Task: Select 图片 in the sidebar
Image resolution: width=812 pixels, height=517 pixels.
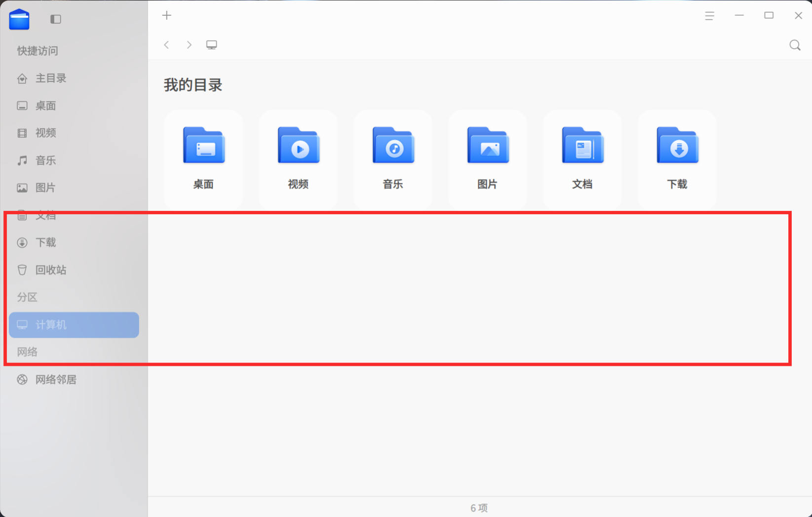Action: click(74, 188)
